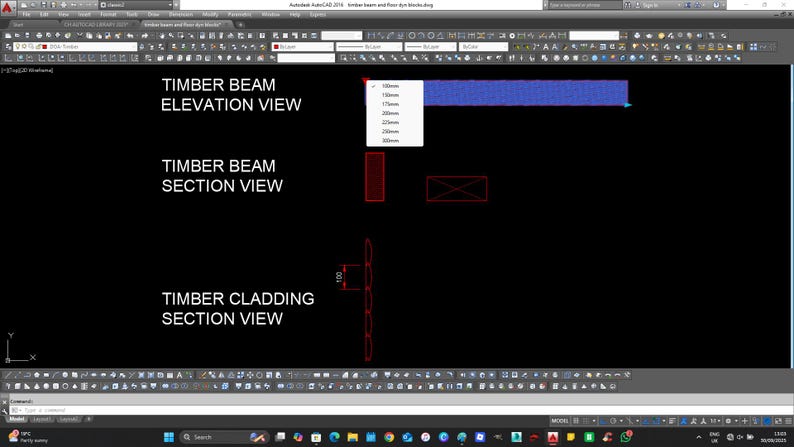Select the Multiline Text tool in Draw toolbar
794x447 pixels.
(x=179, y=375)
